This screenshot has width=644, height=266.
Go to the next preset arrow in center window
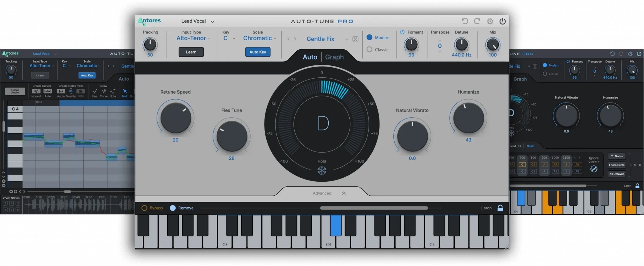(295, 39)
